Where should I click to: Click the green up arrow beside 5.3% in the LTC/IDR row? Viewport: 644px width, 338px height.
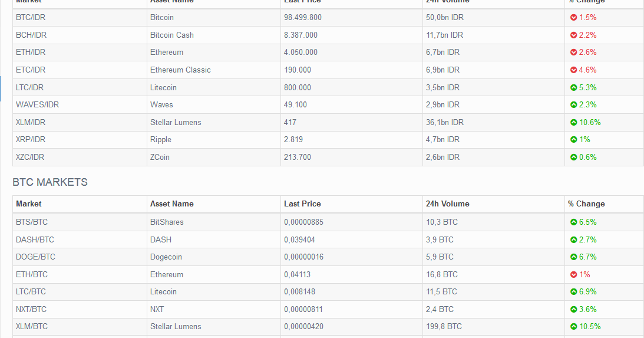(x=574, y=87)
